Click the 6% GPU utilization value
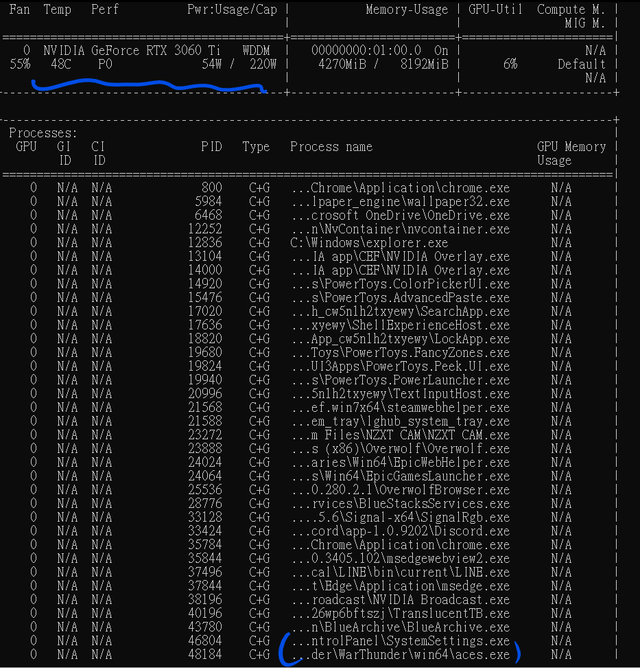Viewport: 640px width, 672px height. click(510, 65)
